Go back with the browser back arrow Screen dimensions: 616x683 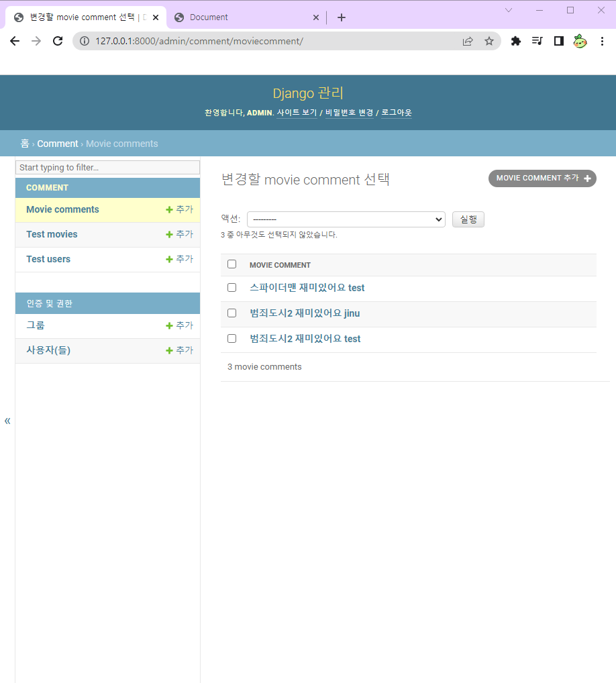(15, 41)
